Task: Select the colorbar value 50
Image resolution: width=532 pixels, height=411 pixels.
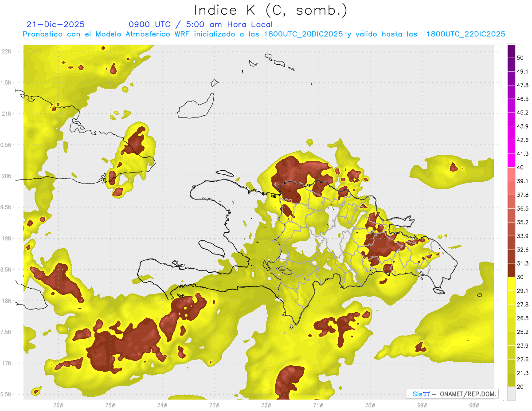Action: (x=521, y=58)
